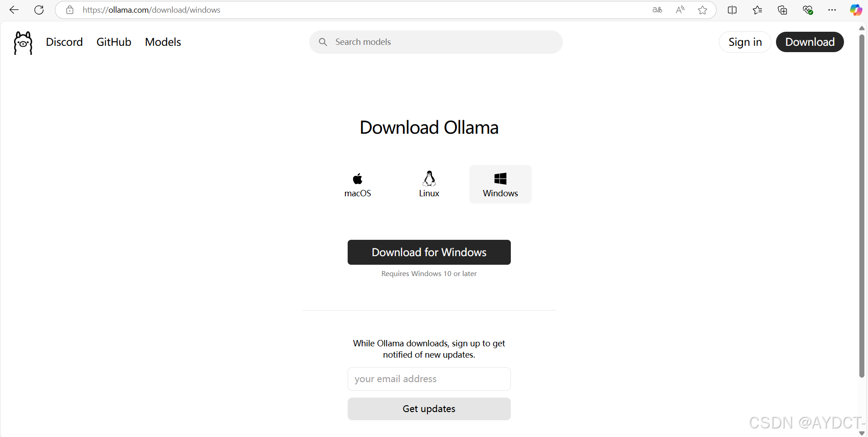Select the Linux penguin icon
The width and height of the screenshot is (868, 437).
tap(429, 179)
